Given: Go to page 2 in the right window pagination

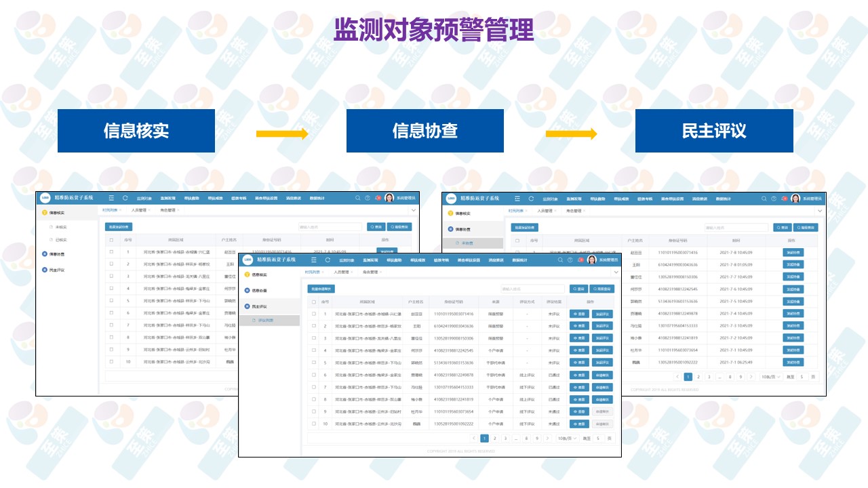Looking at the screenshot, I should click(x=698, y=377).
